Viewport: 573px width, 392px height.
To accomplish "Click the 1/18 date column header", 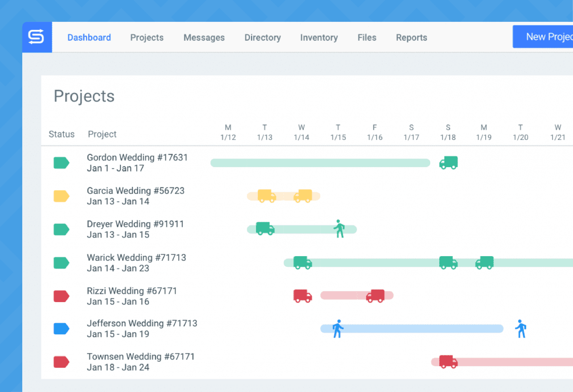I will 448,132.
